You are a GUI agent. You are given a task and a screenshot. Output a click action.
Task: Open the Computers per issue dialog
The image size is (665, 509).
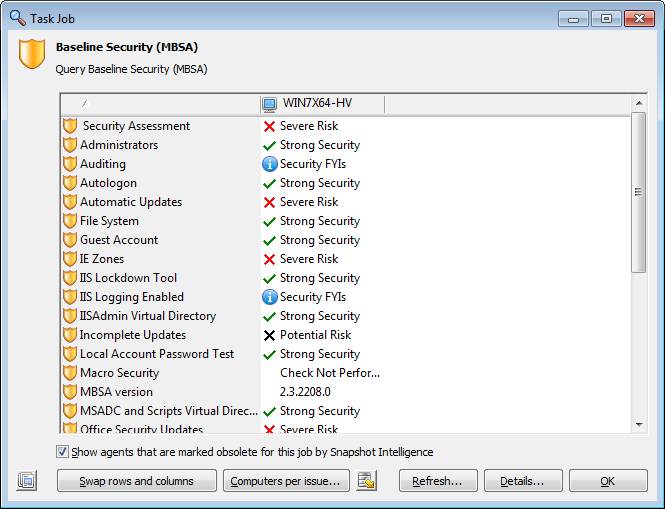click(x=286, y=481)
